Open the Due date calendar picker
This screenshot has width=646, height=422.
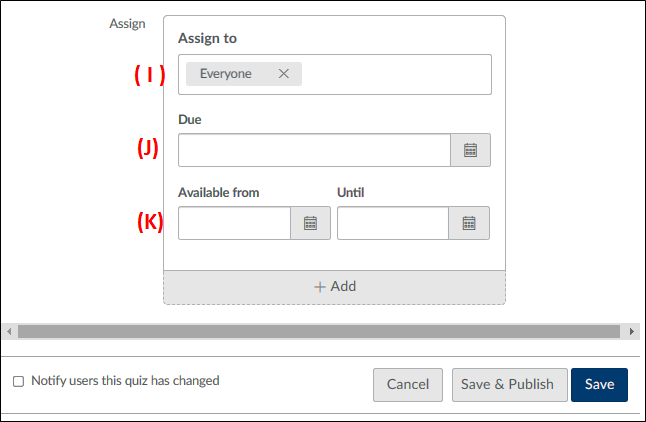pyautogui.click(x=470, y=151)
